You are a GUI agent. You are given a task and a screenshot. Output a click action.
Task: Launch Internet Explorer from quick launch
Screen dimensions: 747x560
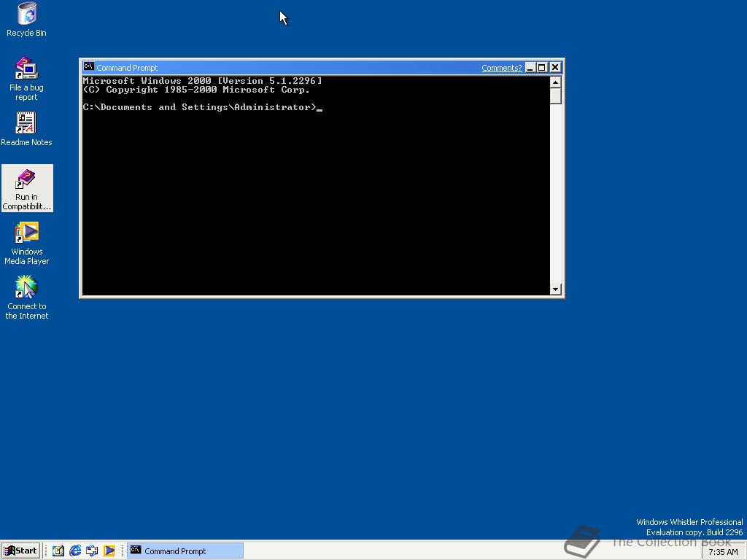(75, 551)
